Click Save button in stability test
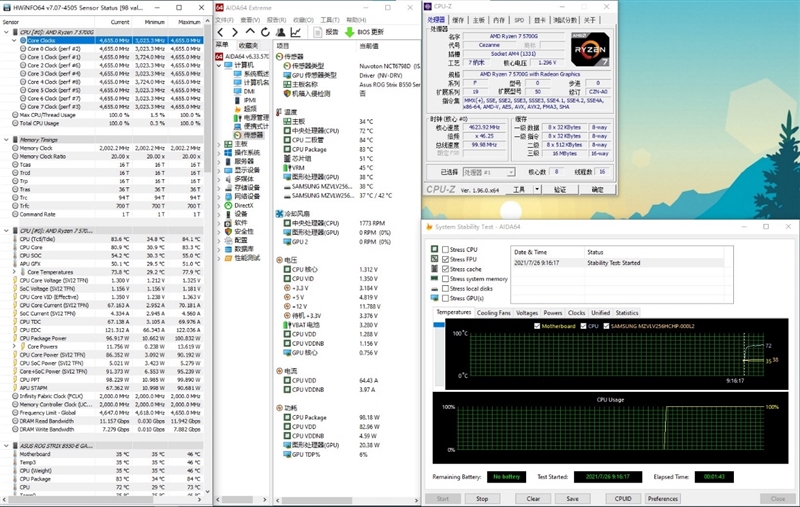Viewport: 800px width, 507px height. pyautogui.click(x=572, y=499)
